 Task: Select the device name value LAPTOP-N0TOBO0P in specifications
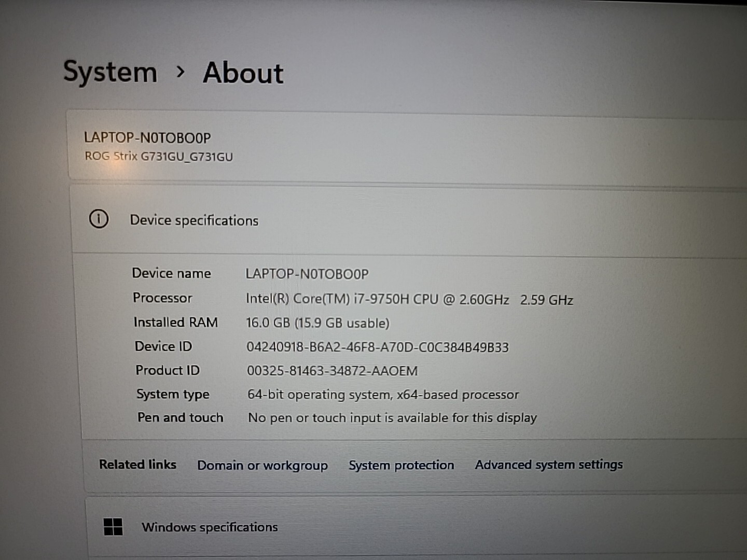coord(307,274)
